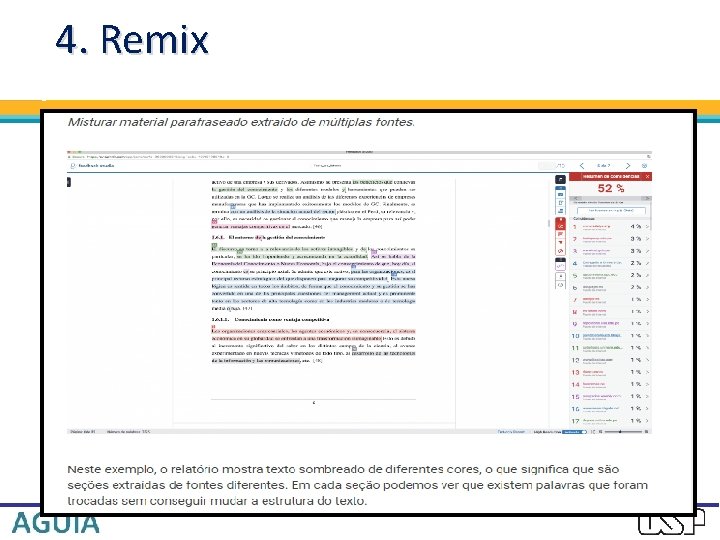Viewport: 720px width, 540px height.
Task: Click the word count in the status bar
Action: click(129, 432)
